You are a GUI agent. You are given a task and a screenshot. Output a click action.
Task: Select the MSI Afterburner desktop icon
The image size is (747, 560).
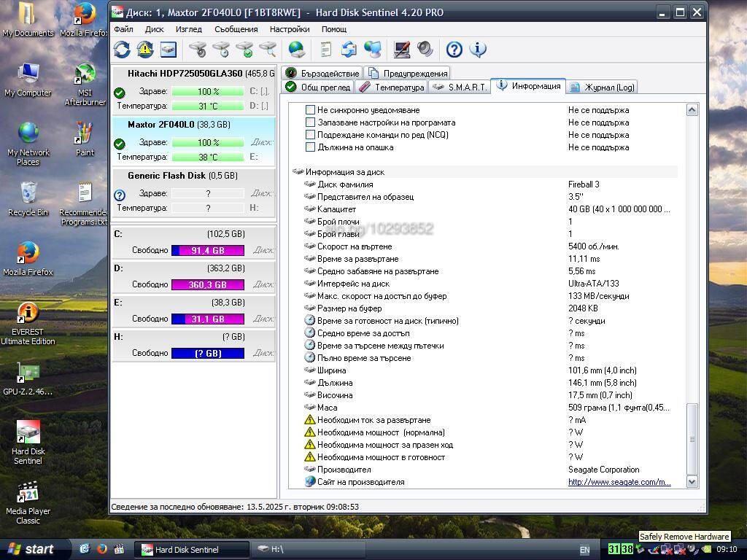coord(85,85)
